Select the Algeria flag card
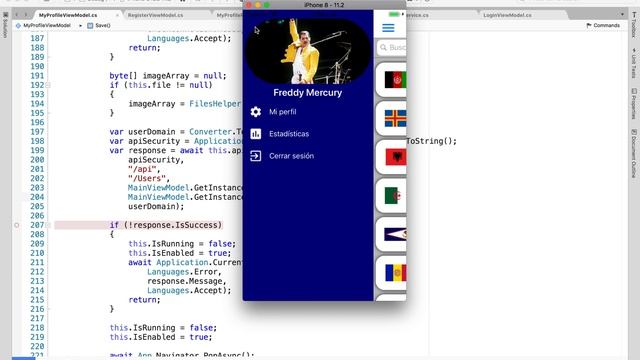 click(x=391, y=196)
